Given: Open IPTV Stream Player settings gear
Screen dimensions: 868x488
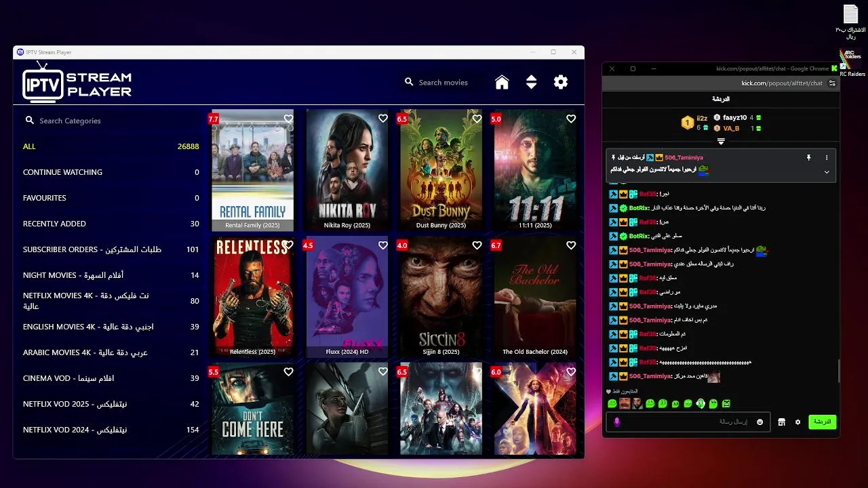Looking at the screenshot, I should (560, 82).
